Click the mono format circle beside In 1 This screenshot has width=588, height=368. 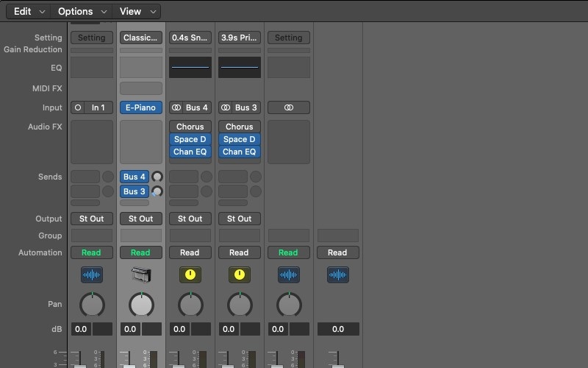tap(78, 107)
